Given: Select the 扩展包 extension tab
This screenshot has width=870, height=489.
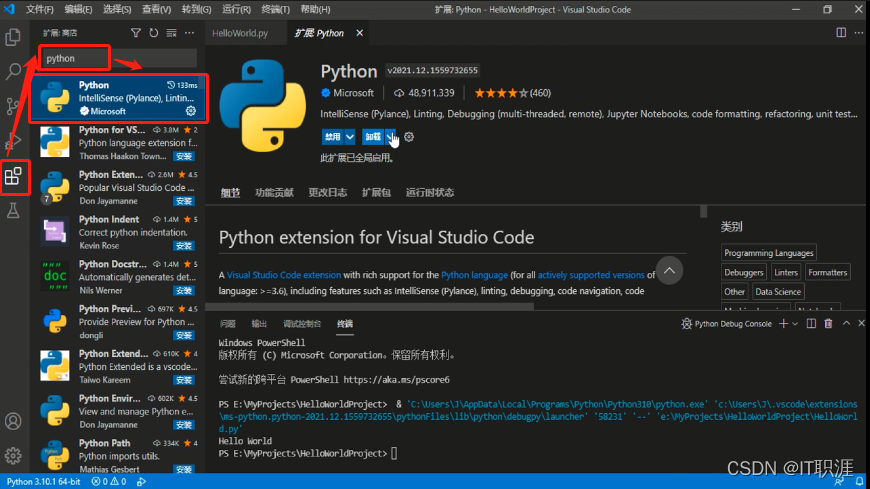Looking at the screenshot, I should click(x=376, y=193).
